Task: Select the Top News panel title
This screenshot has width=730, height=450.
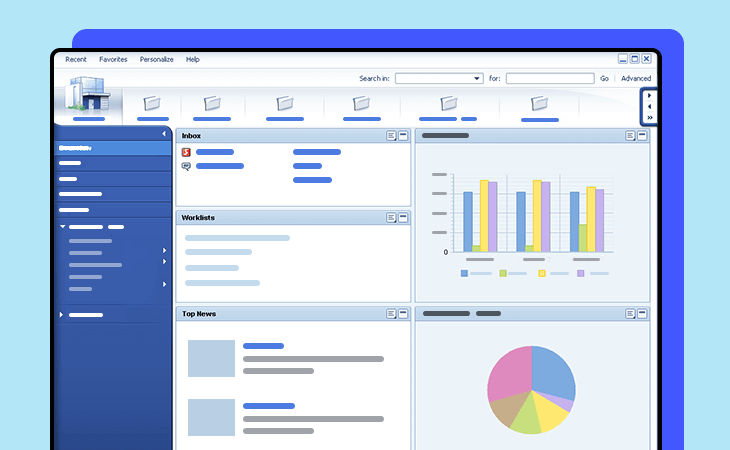Action: (199, 314)
